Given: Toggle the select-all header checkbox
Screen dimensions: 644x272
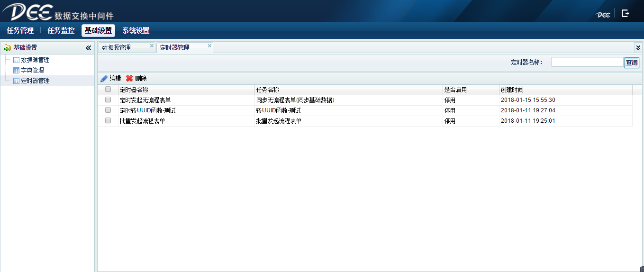Looking at the screenshot, I should [108, 90].
